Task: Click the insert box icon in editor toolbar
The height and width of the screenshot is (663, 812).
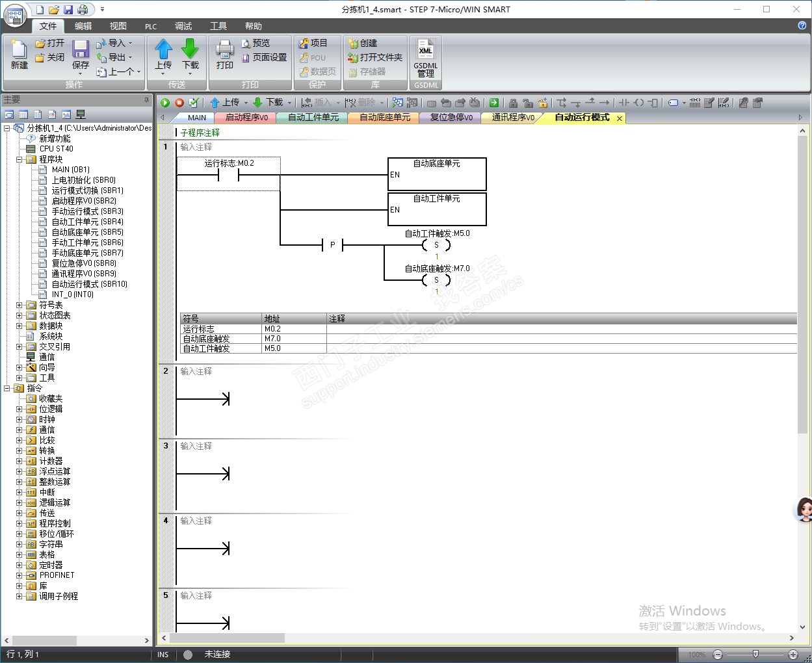Action: click(653, 103)
